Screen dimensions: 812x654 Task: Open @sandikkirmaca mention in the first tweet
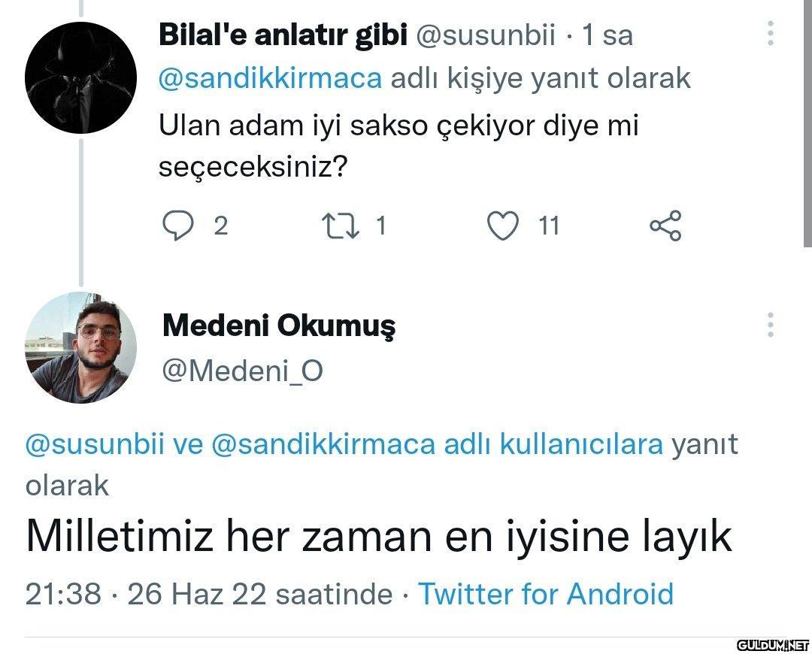(x=271, y=78)
